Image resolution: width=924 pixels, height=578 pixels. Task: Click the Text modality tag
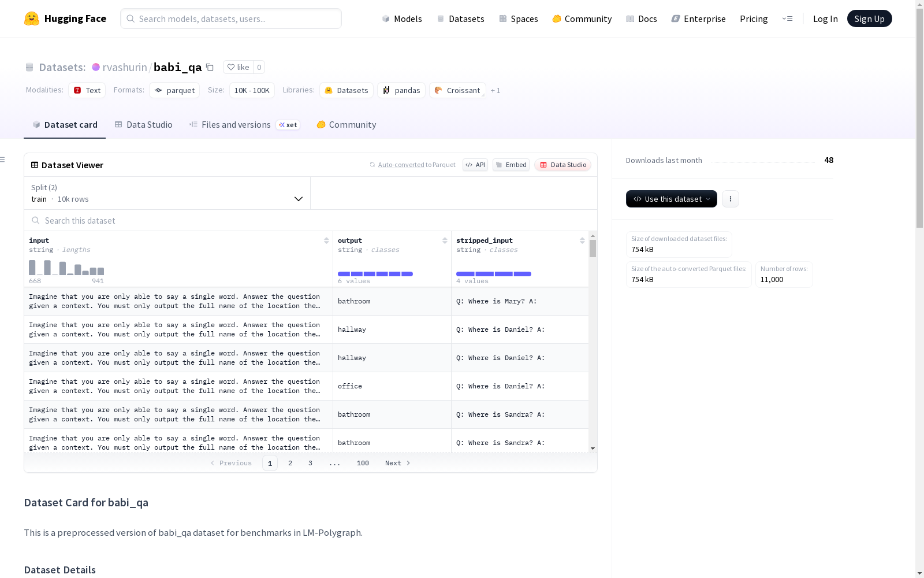[x=87, y=90]
